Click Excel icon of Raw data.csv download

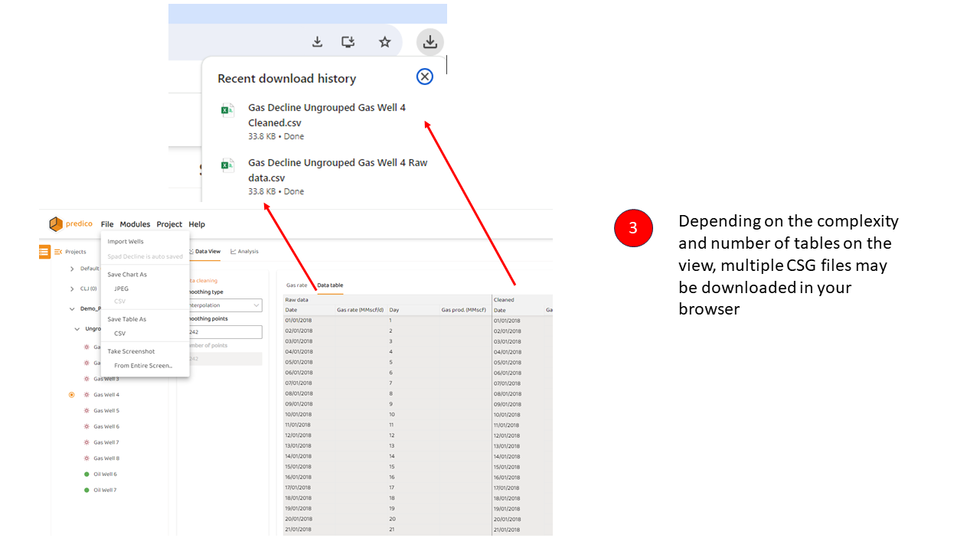227,165
